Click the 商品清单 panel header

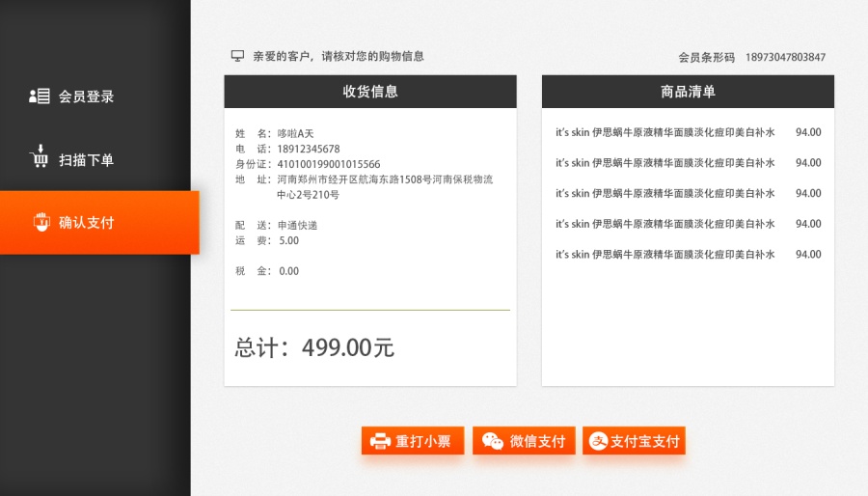click(688, 92)
